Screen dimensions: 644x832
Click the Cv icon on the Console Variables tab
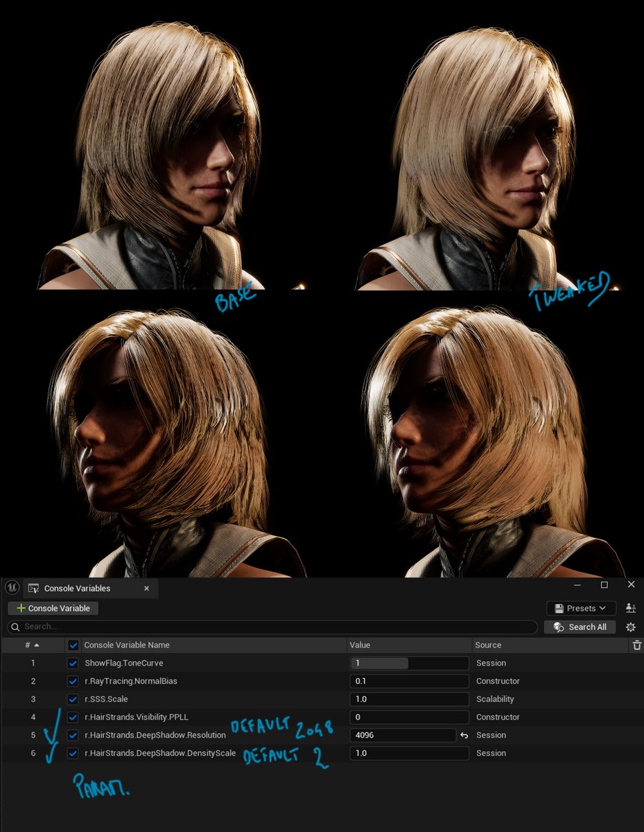(x=33, y=588)
